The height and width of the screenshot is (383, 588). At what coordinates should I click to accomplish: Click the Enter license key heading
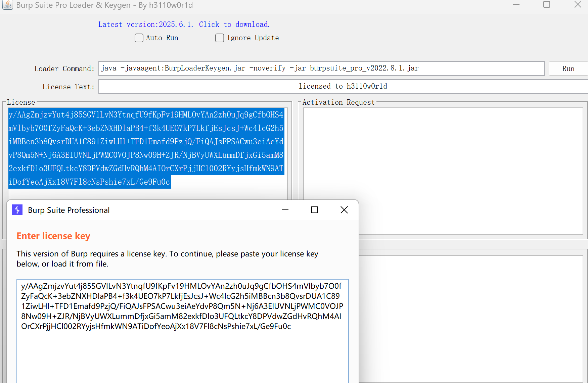click(53, 236)
